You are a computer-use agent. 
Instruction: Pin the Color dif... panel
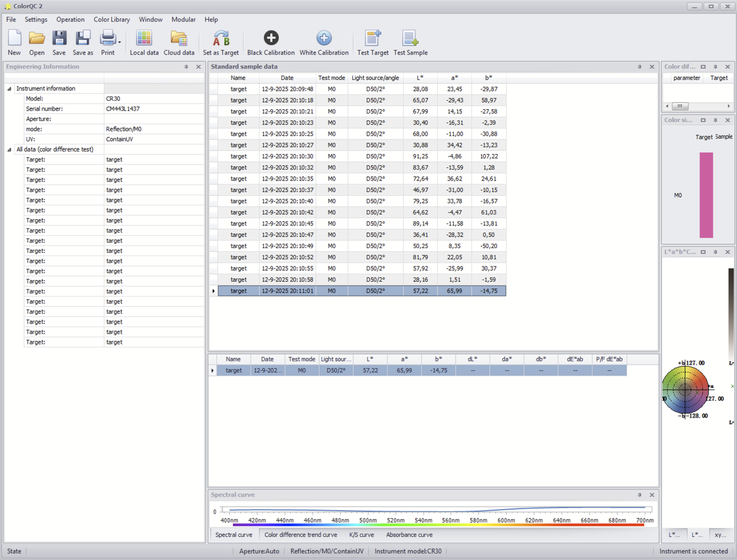(716, 67)
